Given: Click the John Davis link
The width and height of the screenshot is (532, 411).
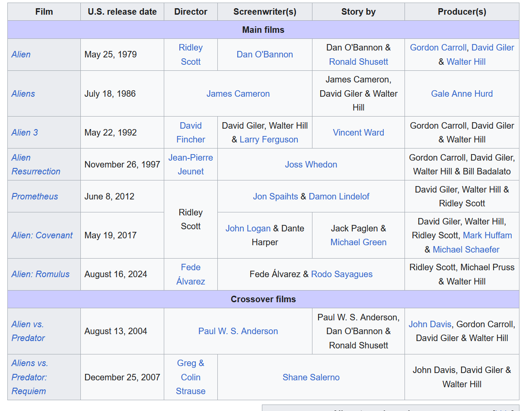Looking at the screenshot, I should point(430,324).
